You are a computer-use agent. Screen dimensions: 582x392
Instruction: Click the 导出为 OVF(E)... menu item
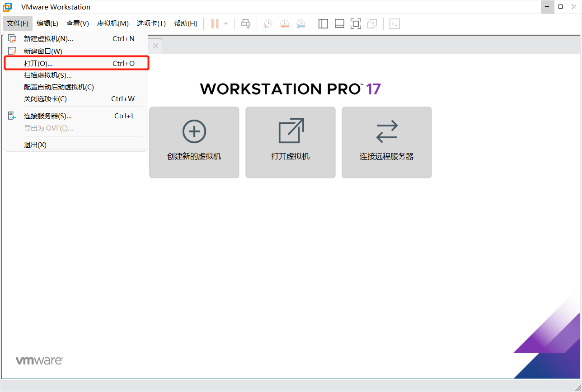point(75,128)
